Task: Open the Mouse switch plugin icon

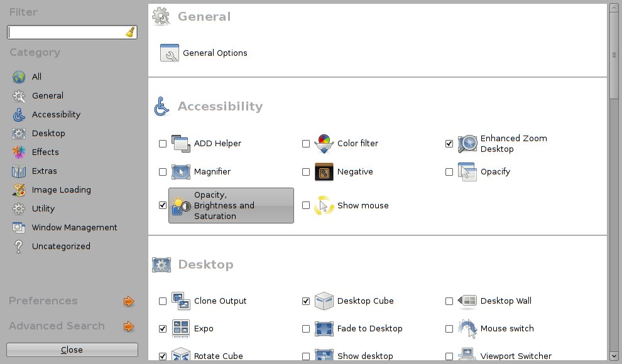Action: [467, 329]
